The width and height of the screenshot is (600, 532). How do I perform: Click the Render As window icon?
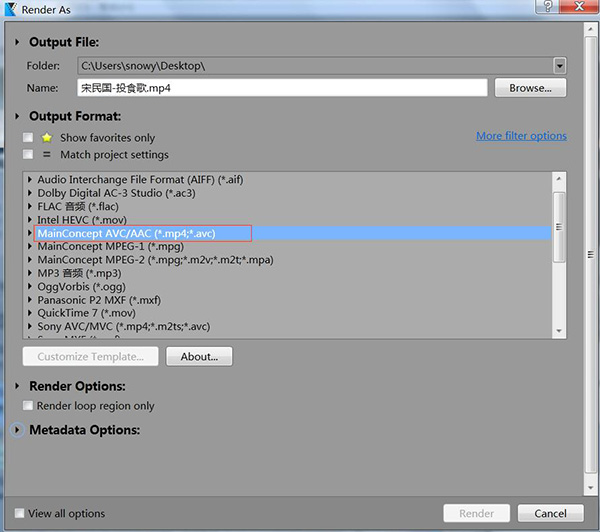[x=9, y=8]
